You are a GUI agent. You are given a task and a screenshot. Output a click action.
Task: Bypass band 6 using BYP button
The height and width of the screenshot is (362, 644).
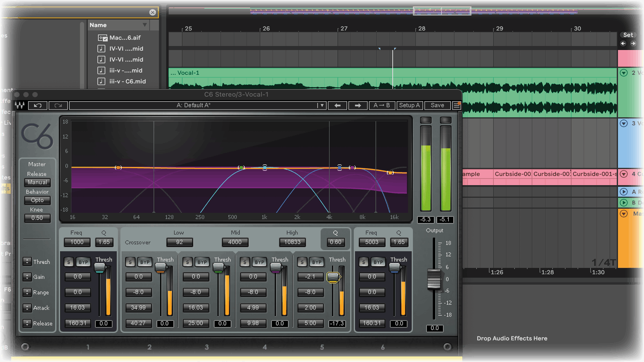(x=378, y=262)
